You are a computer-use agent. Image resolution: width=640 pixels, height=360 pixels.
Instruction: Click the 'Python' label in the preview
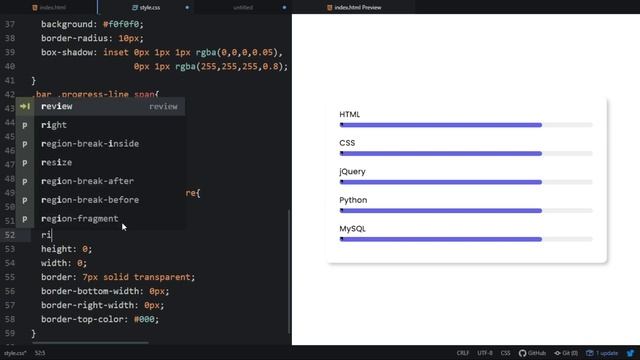coord(353,200)
